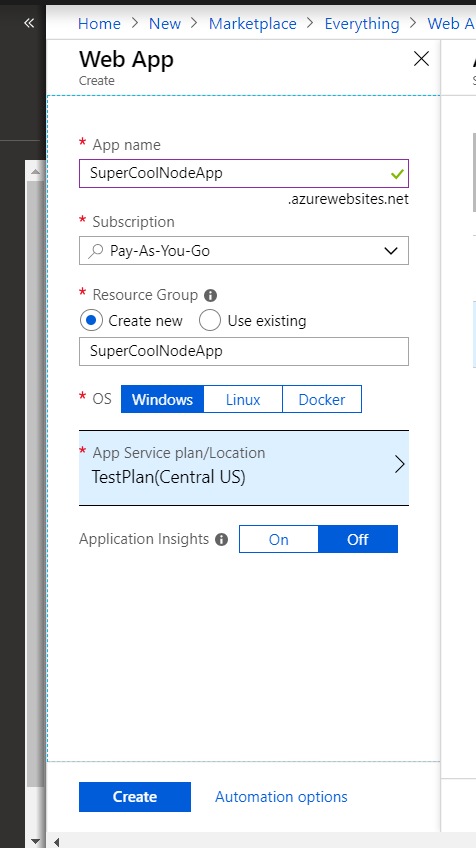Choose Docker as the OS
This screenshot has width=476, height=848.
point(322,399)
